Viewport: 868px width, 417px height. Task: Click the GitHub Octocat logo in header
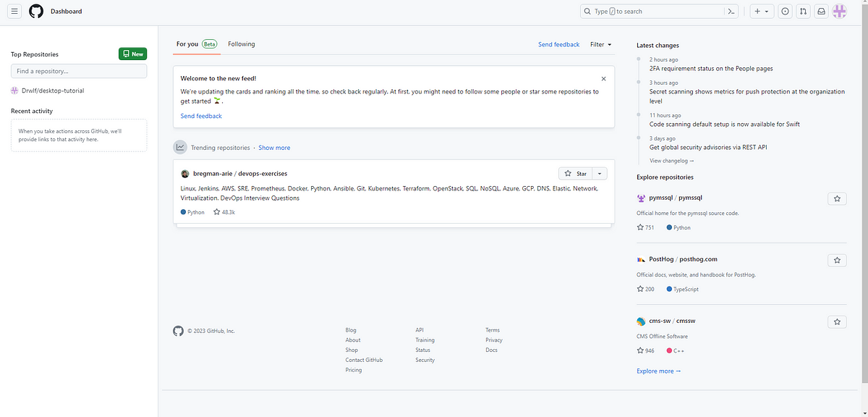coord(36,12)
